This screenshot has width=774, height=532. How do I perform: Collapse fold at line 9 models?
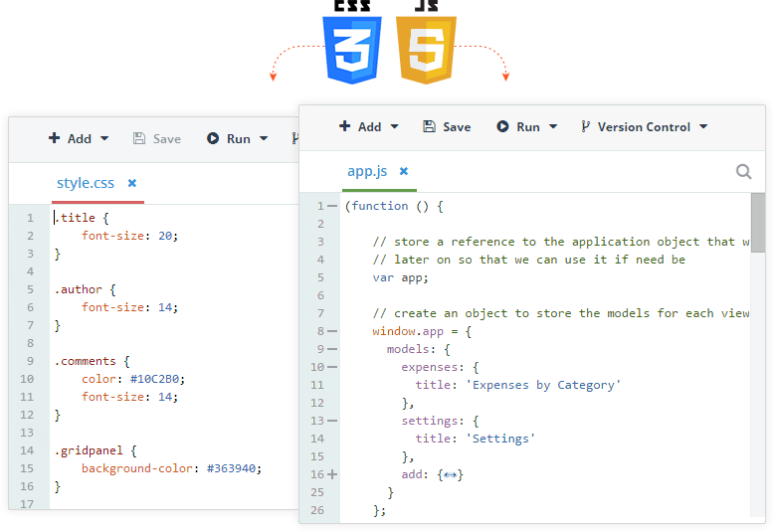pyautogui.click(x=332, y=349)
